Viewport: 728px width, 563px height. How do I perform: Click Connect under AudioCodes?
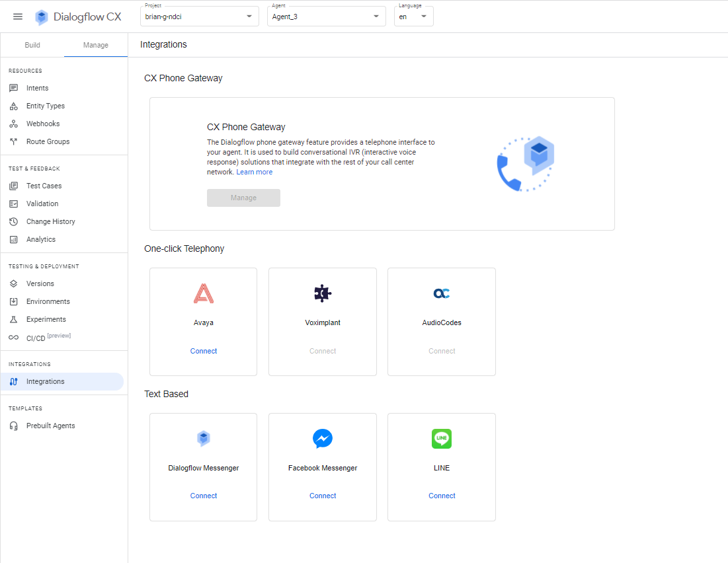click(x=442, y=352)
